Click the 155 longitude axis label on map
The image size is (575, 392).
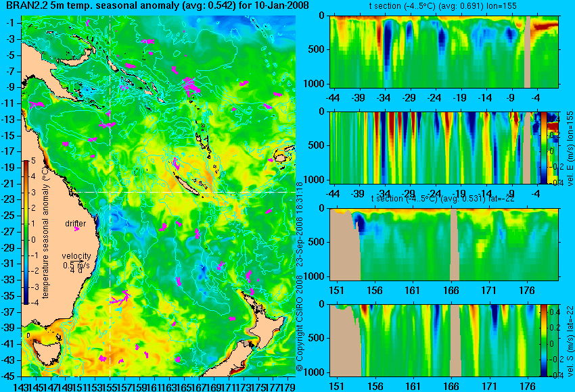[110, 386]
